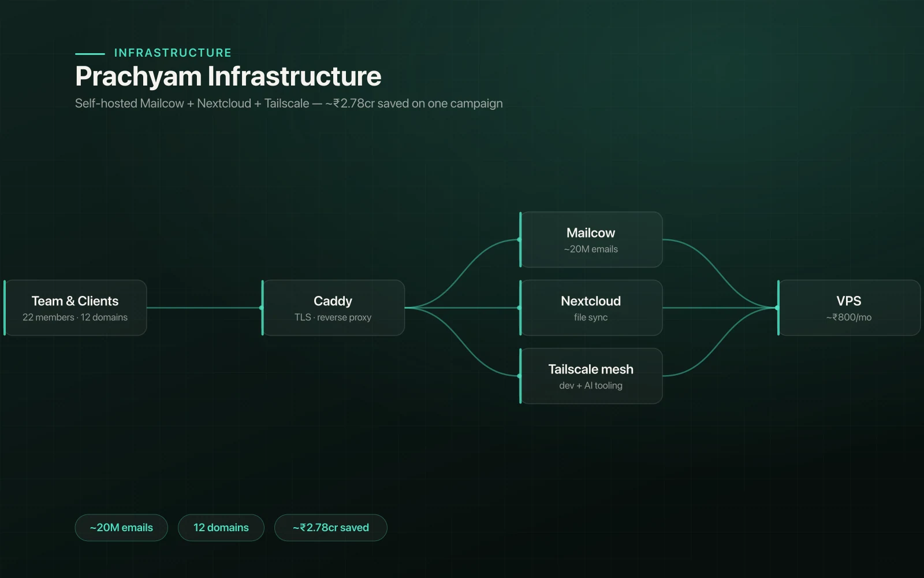Select the Tailscale mesh node

point(591,376)
